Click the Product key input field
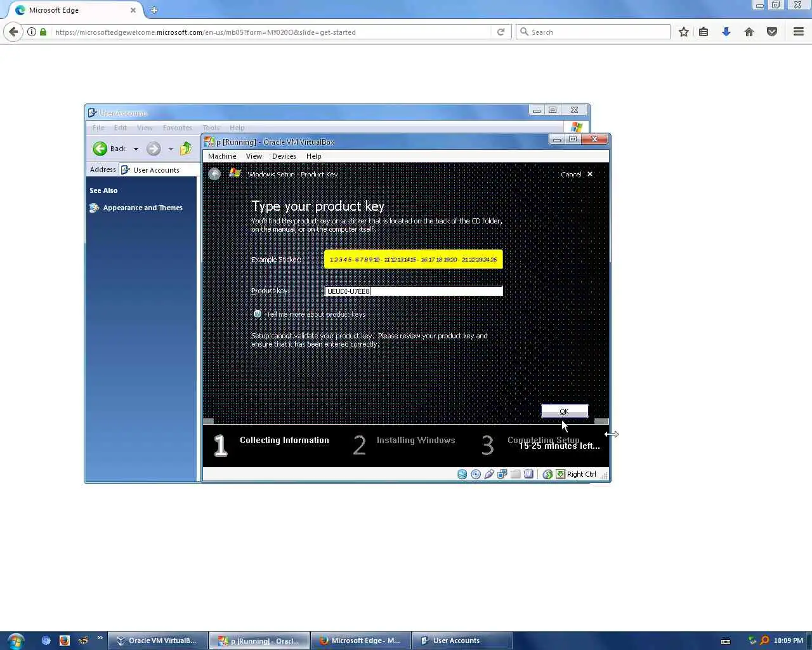Image resolution: width=812 pixels, height=650 pixels. 414,291
